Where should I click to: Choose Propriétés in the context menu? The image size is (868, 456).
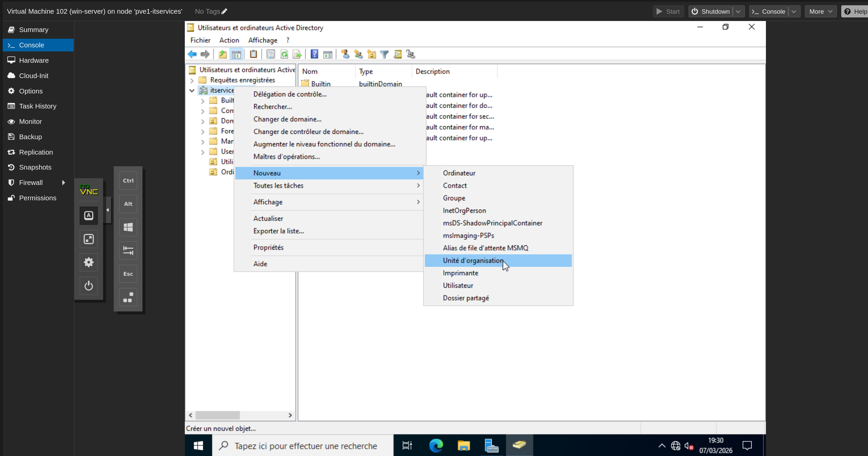click(x=268, y=247)
